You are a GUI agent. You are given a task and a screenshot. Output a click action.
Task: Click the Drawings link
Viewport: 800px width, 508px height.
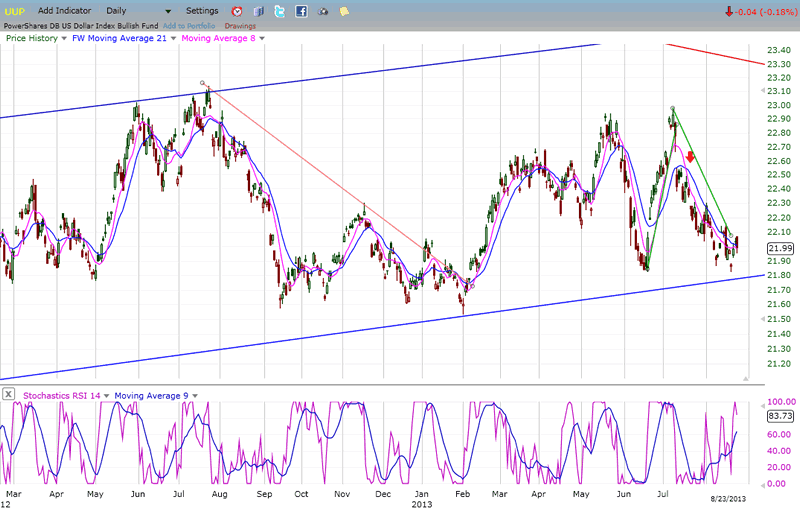(240, 25)
